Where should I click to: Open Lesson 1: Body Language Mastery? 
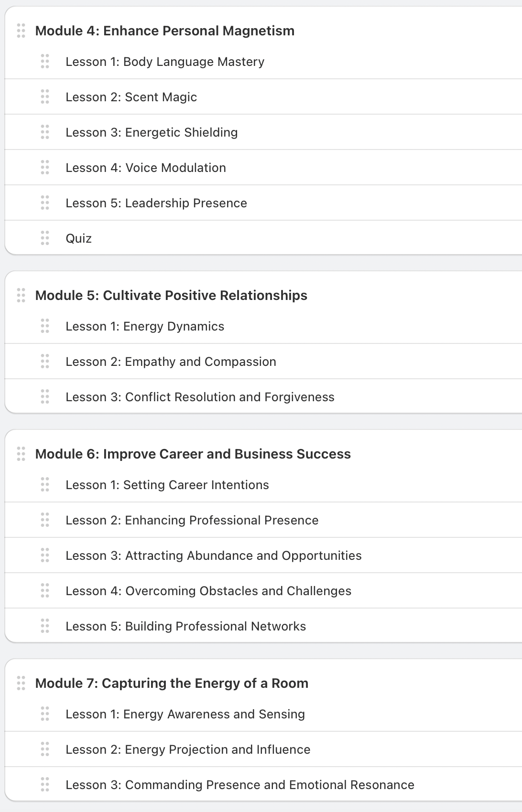tap(165, 62)
